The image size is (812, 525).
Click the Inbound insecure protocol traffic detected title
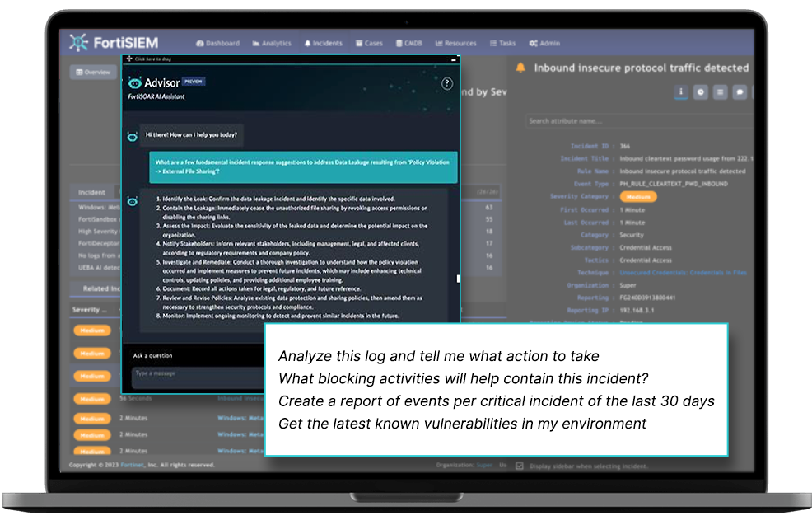pos(641,68)
